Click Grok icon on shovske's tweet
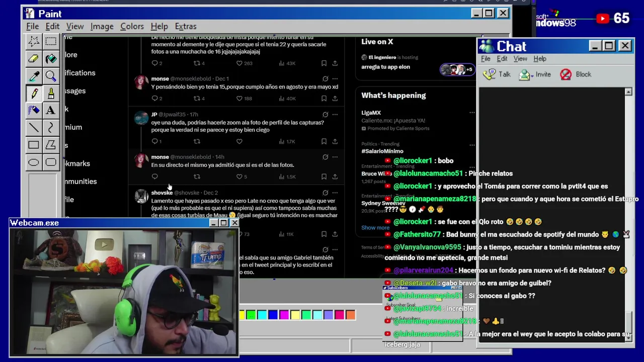Viewport: 644px width, 362px height. coord(325,193)
